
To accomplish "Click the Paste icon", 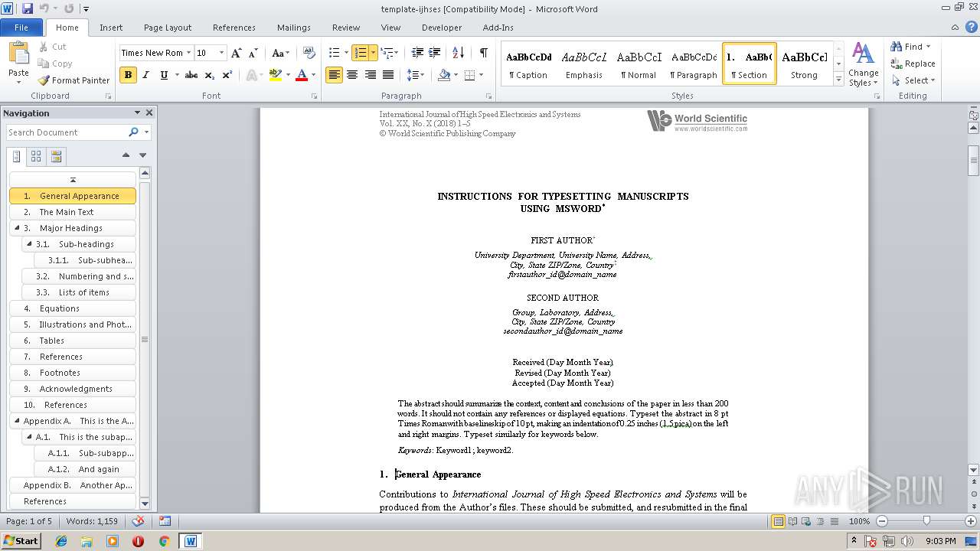I will click(18, 55).
